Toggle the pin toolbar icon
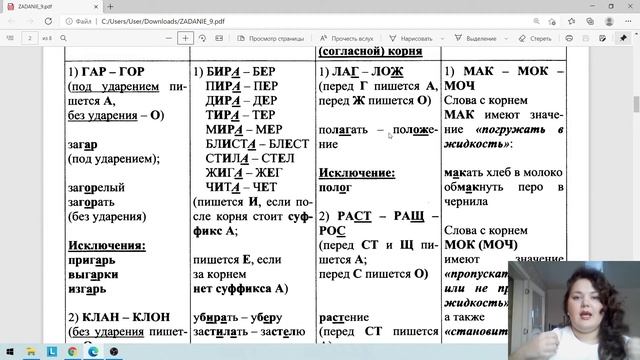The width and height of the screenshot is (640, 360). [x=623, y=38]
